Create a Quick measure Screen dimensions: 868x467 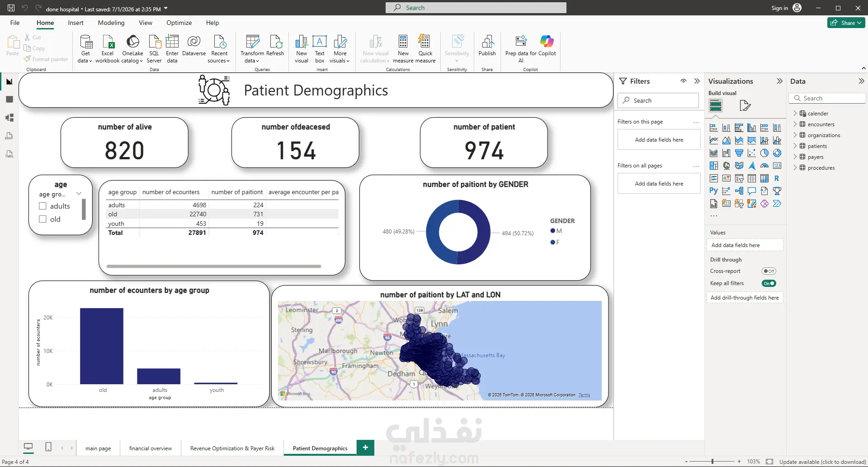pos(425,49)
